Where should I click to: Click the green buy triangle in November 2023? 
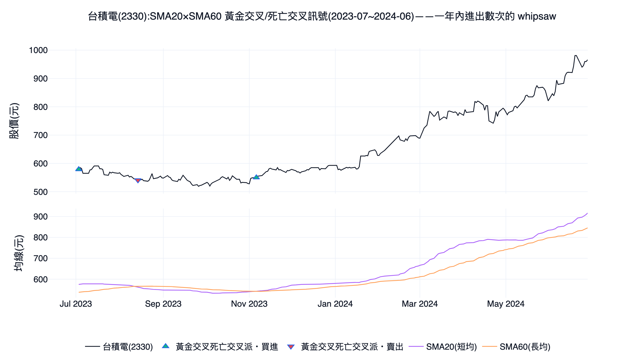click(256, 177)
